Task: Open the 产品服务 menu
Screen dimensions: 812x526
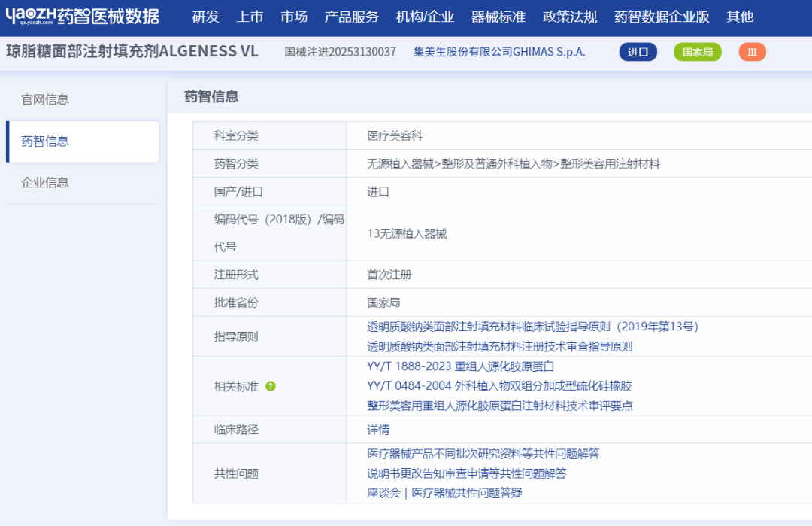Action: pyautogui.click(x=352, y=17)
